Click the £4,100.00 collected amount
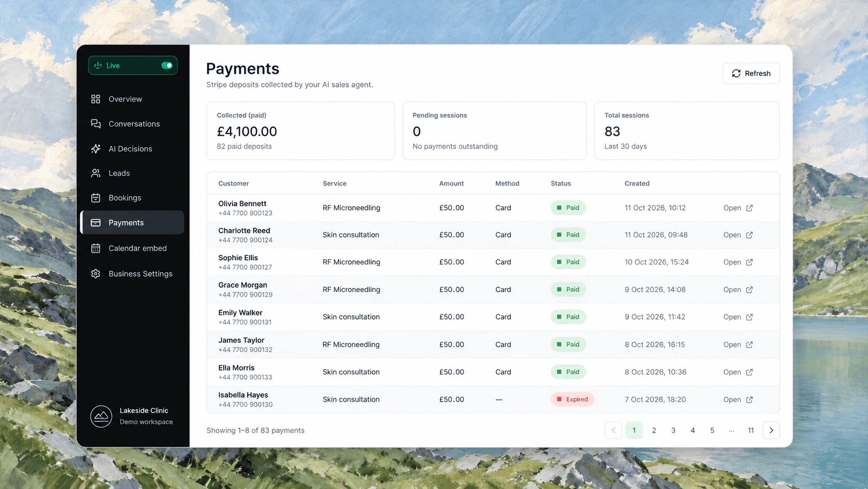Screen dimensions: 868x489 (247, 131)
